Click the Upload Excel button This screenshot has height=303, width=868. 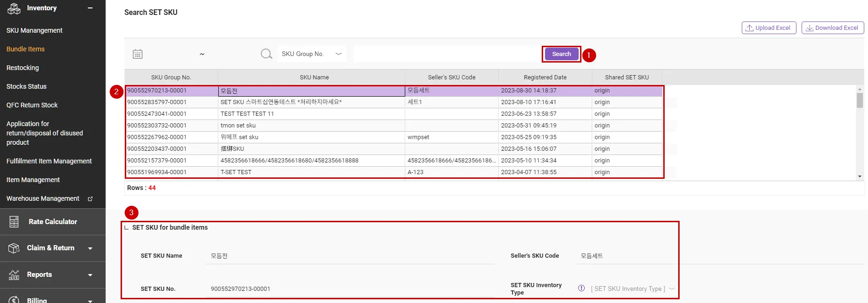768,28
